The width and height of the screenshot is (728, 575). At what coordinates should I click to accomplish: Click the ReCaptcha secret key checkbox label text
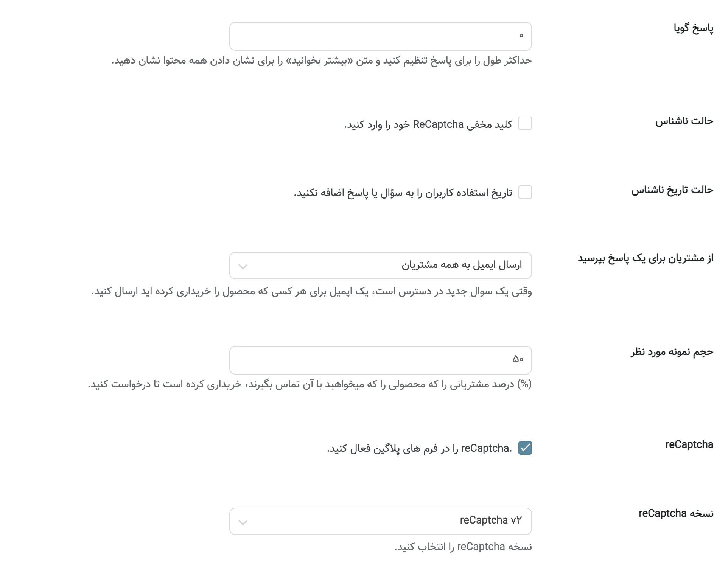click(428, 124)
